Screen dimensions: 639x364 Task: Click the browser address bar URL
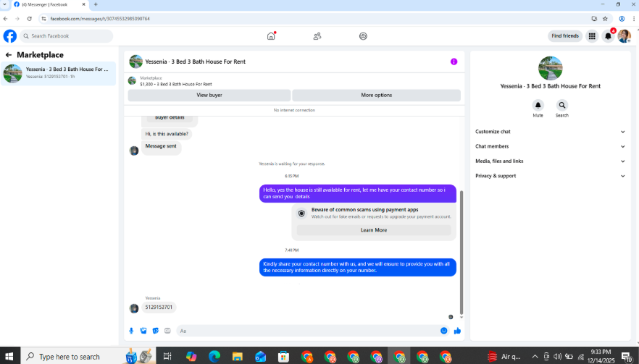[x=100, y=19]
